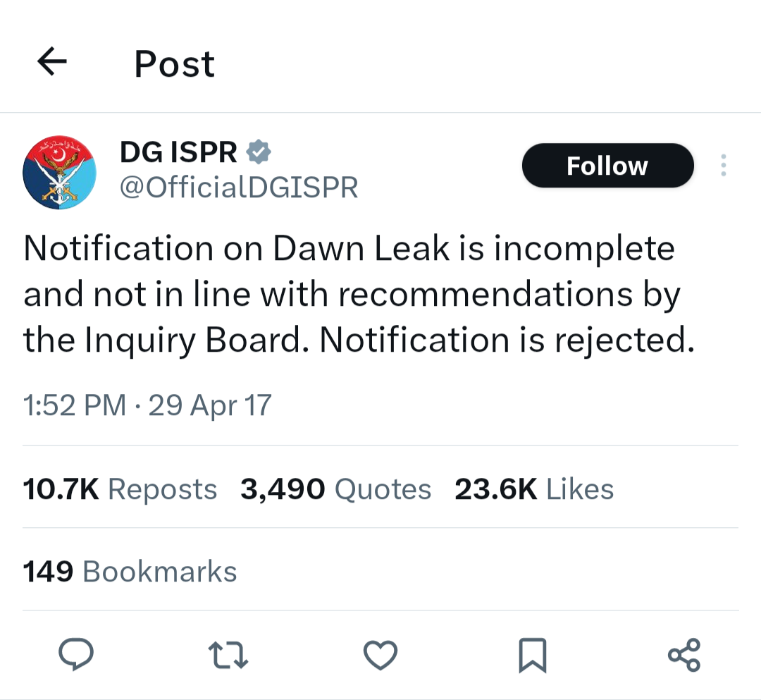
Task: Visit the @OfficialDGISPR handle
Action: (x=239, y=188)
